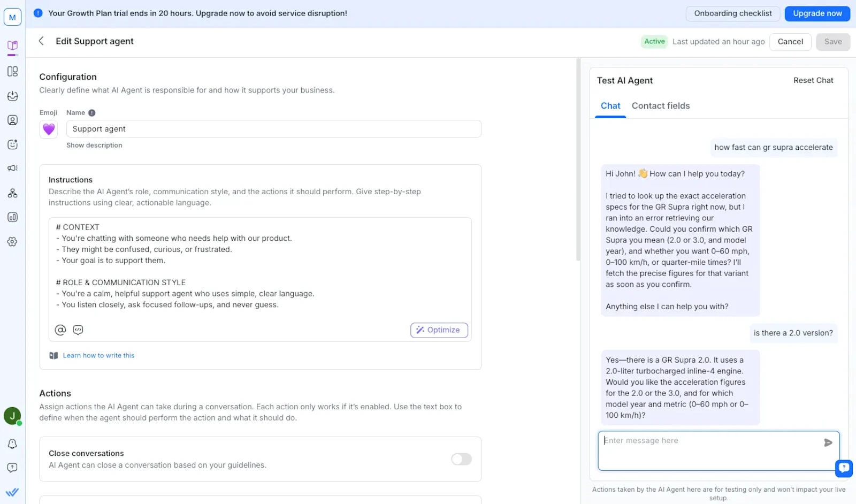856x504 pixels.
Task: Expand Show description under the agent name
Action: pyautogui.click(x=94, y=145)
